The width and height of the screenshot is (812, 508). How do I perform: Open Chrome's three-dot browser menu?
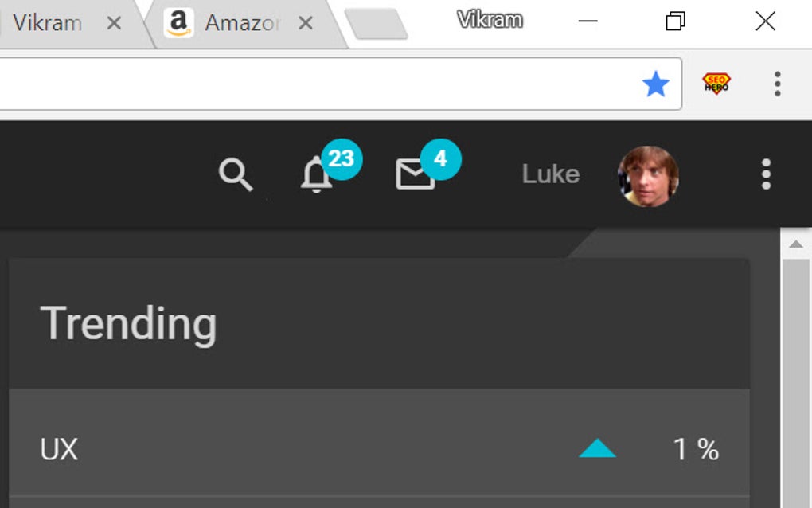[777, 84]
